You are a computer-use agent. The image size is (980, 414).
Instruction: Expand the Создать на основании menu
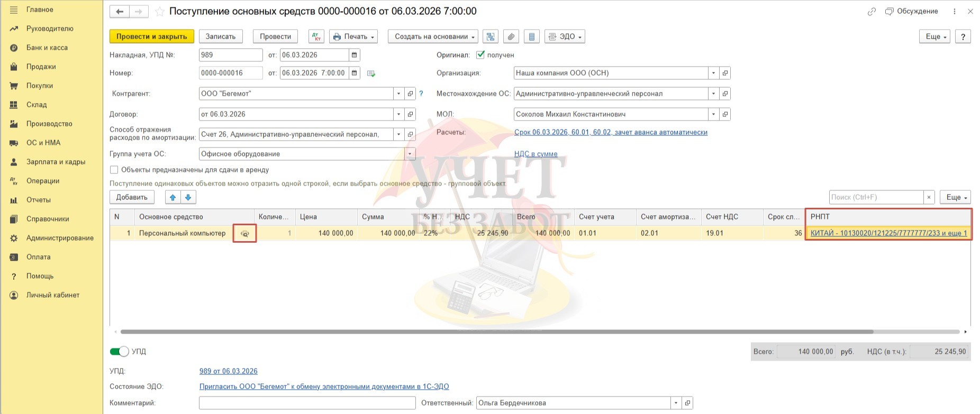pyautogui.click(x=432, y=36)
